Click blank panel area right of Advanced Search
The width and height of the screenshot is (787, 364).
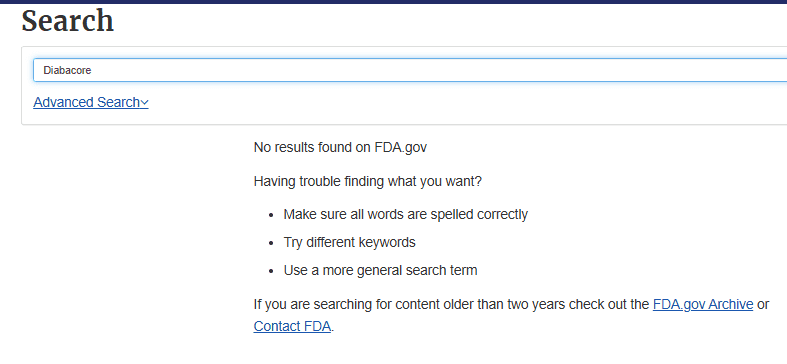(452, 103)
